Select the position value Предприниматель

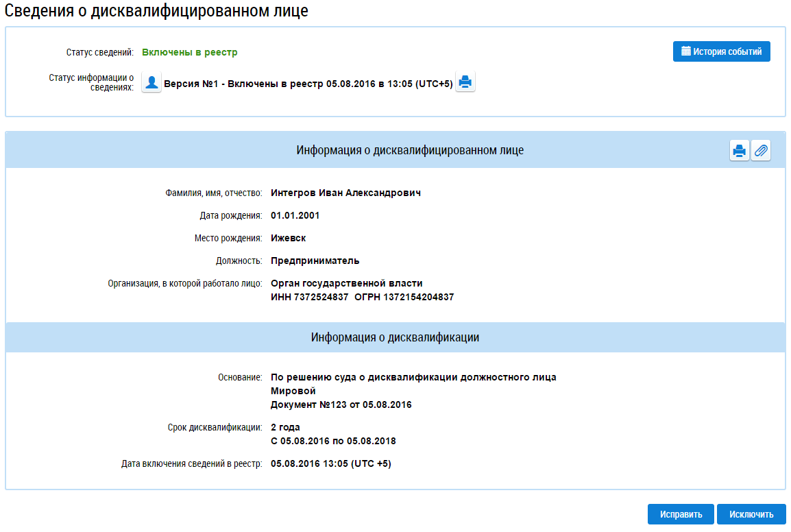(x=315, y=261)
